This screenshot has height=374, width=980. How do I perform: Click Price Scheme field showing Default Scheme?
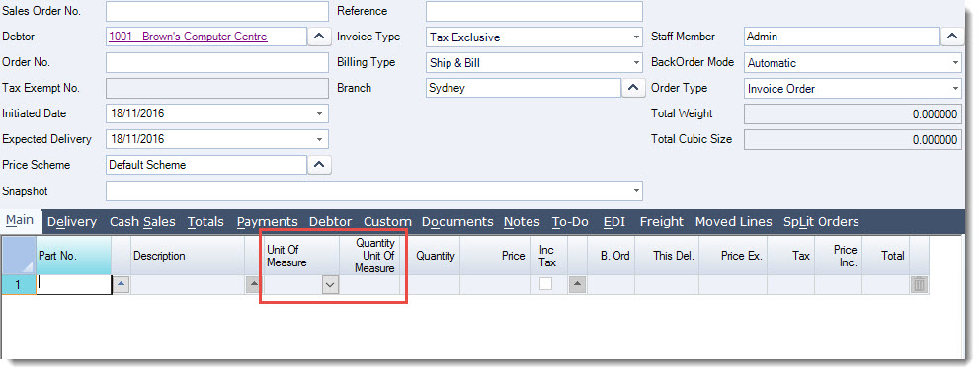point(206,165)
